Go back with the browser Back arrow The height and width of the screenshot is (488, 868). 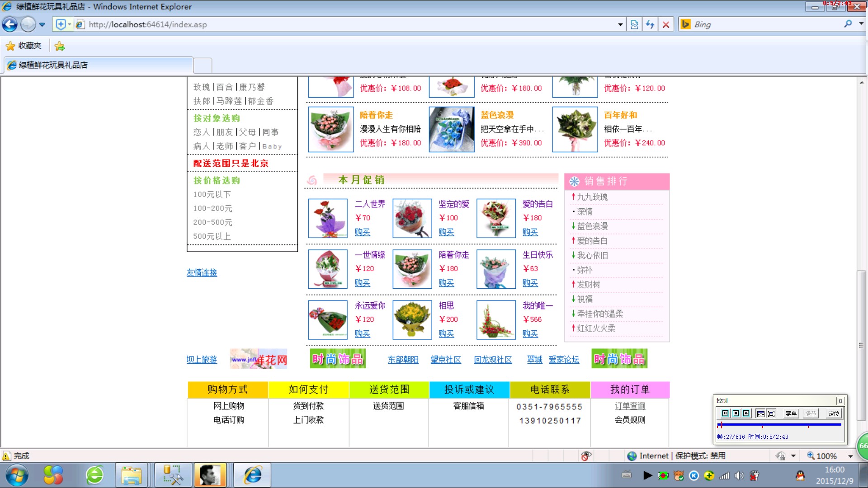(x=10, y=24)
